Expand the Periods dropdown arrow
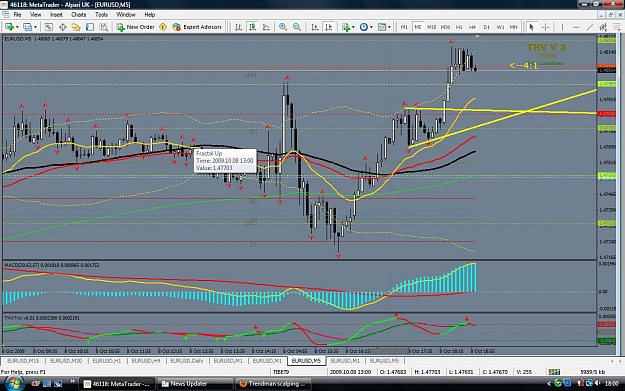The image size is (625, 391). (x=371, y=27)
